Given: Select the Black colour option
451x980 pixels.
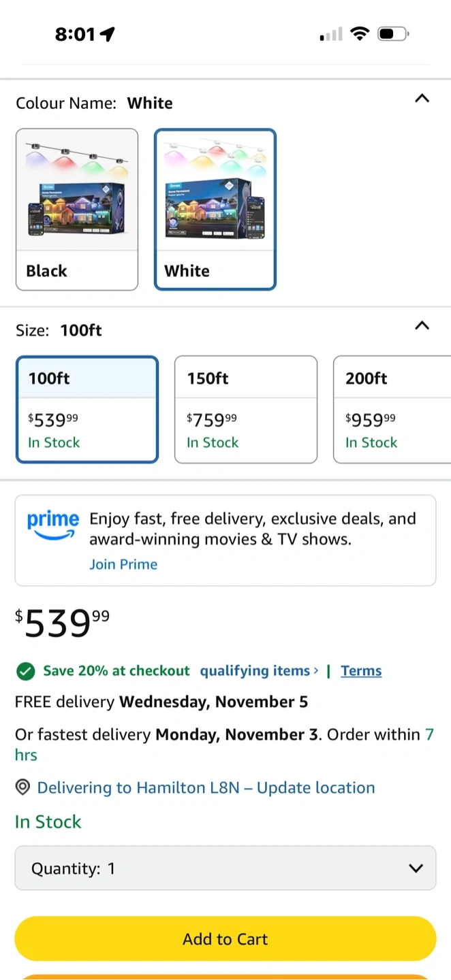Looking at the screenshot, I should click(77, 210).
